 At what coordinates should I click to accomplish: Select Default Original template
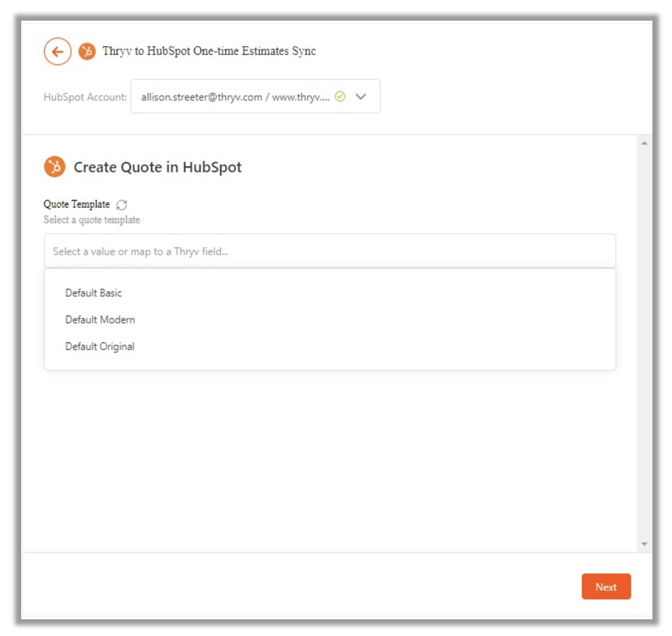pos(100,346)
